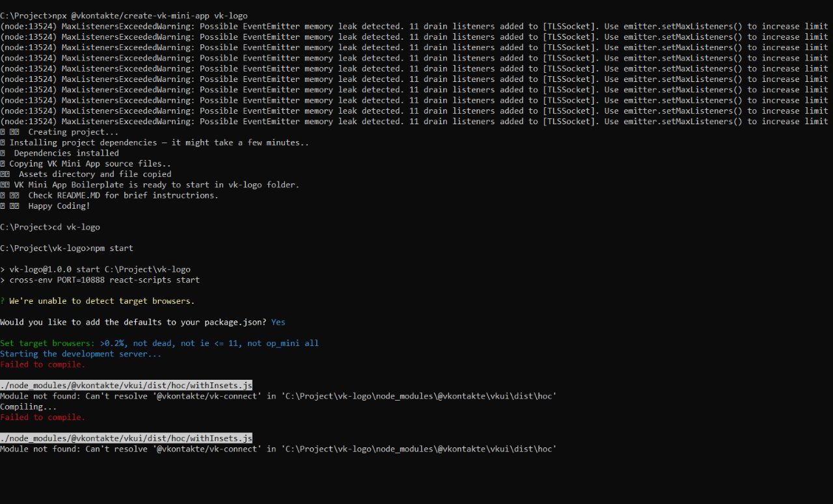
Task: Click "Starting the development server..." line
Action: (x=81, y=354)
